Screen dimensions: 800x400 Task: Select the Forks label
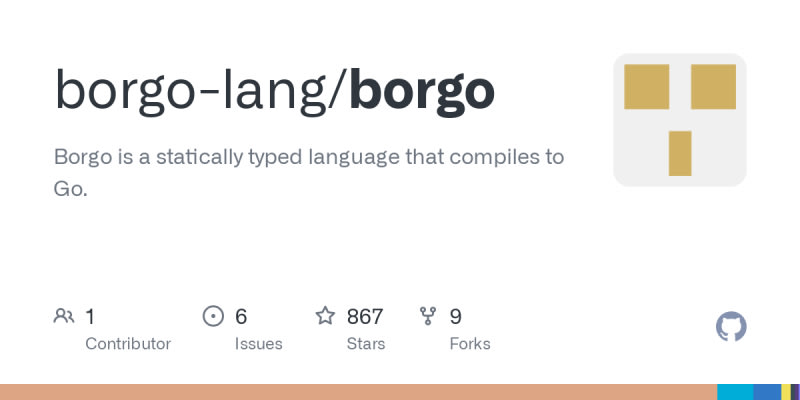(x=470, y=344)
